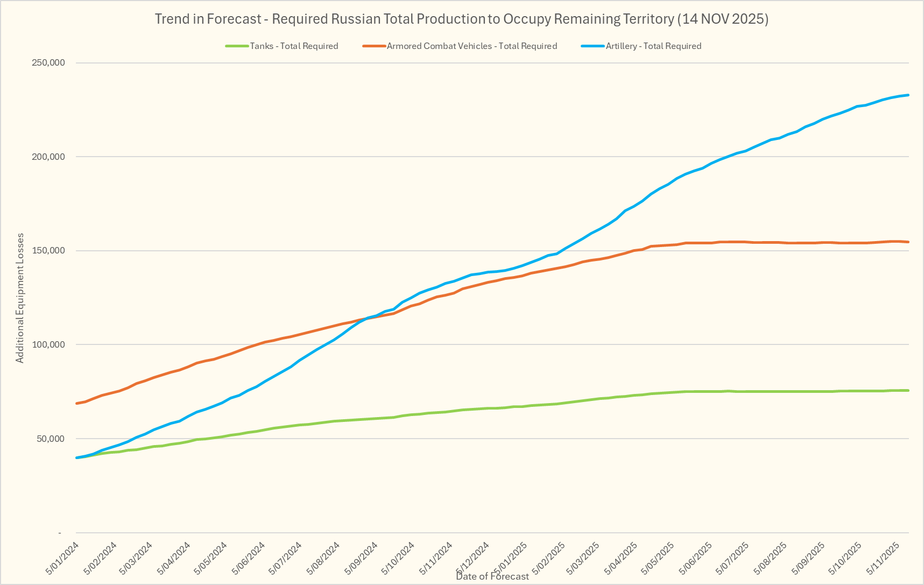The width and height of the screenshot is (924, 585).
Task: Select the Tanks - Total Required legend label
Action: point(294,46)
